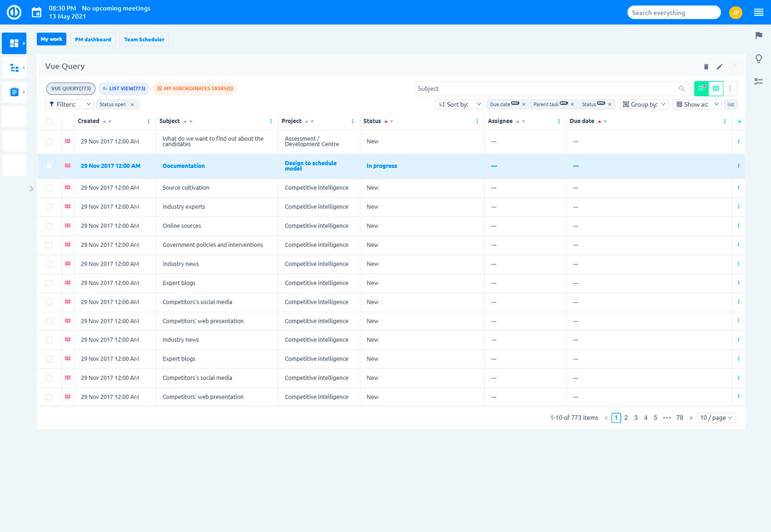The image size is (771, 532).
Task: Expand the Filters dropdown
Action: [70, 104]
